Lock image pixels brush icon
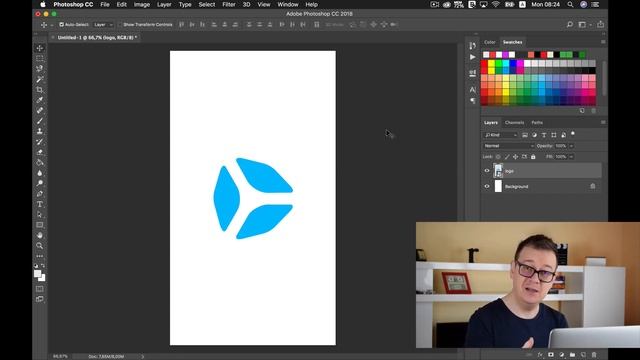 click(x=507, y=157)
